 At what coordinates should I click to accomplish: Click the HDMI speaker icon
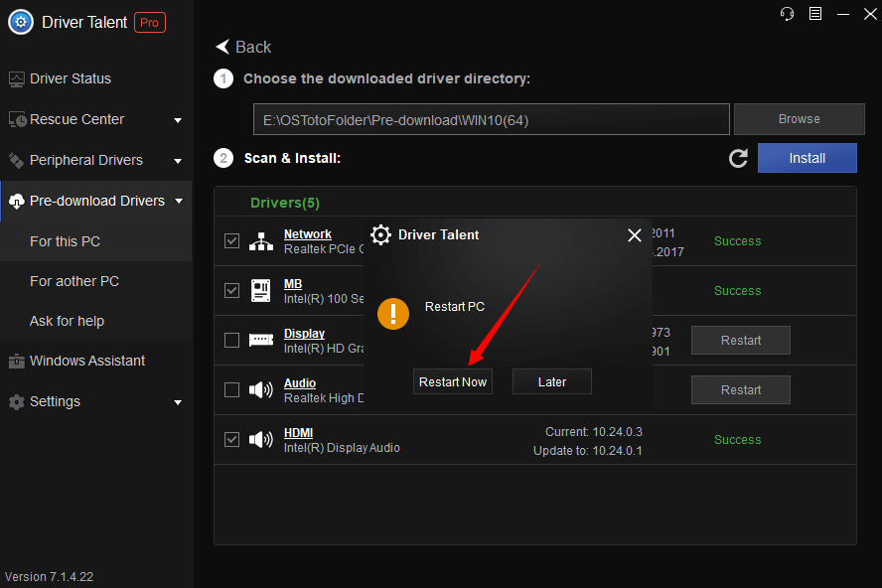pos(261,439)
